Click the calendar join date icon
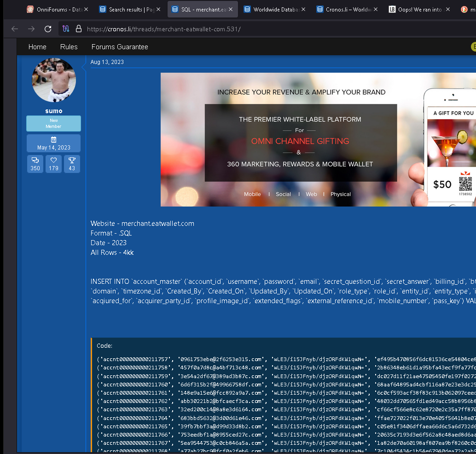This screenshot has width=476, height=454. point(53,139)
